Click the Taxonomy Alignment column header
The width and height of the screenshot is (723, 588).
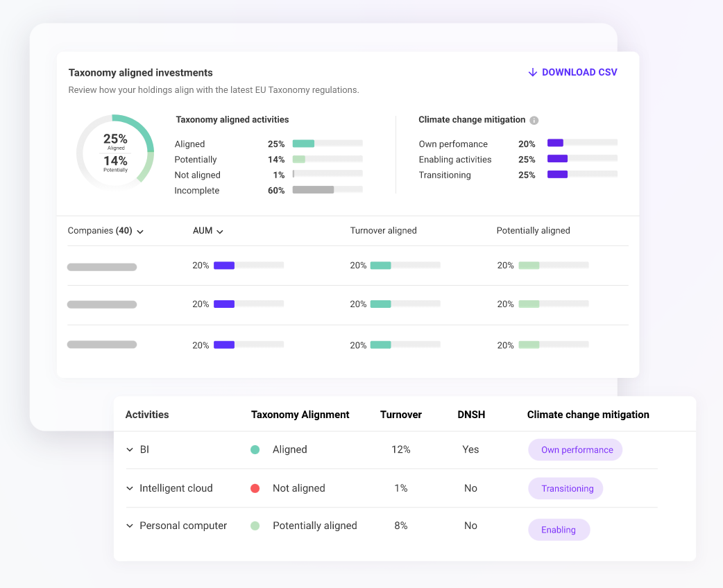pos(300,415)
